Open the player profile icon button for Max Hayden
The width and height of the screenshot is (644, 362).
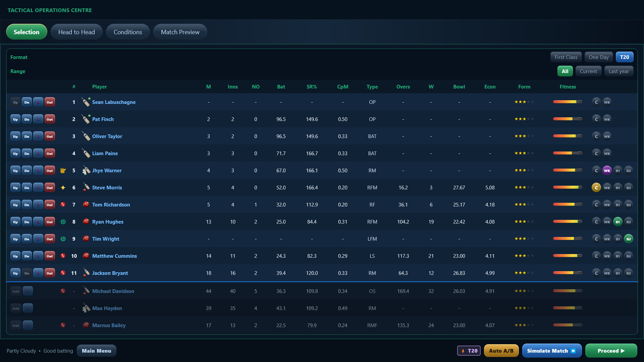pyautogui.click(x=28, y=308)
